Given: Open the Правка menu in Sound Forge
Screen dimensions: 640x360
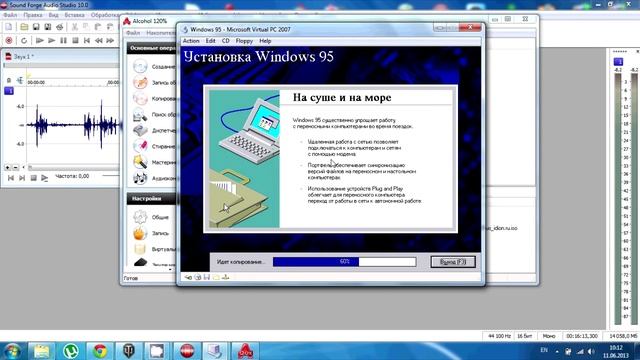Looking at the screenshot, I should (x=33, y=15).
